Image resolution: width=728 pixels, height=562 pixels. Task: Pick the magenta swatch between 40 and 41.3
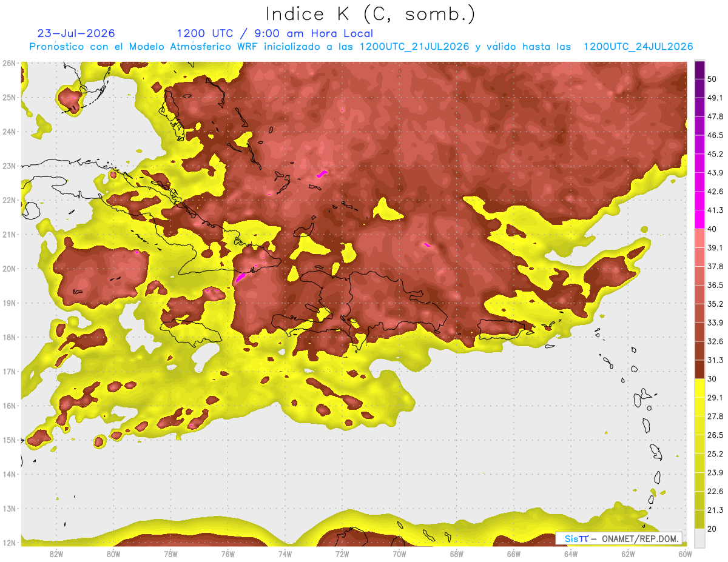(x=699, y=219)
